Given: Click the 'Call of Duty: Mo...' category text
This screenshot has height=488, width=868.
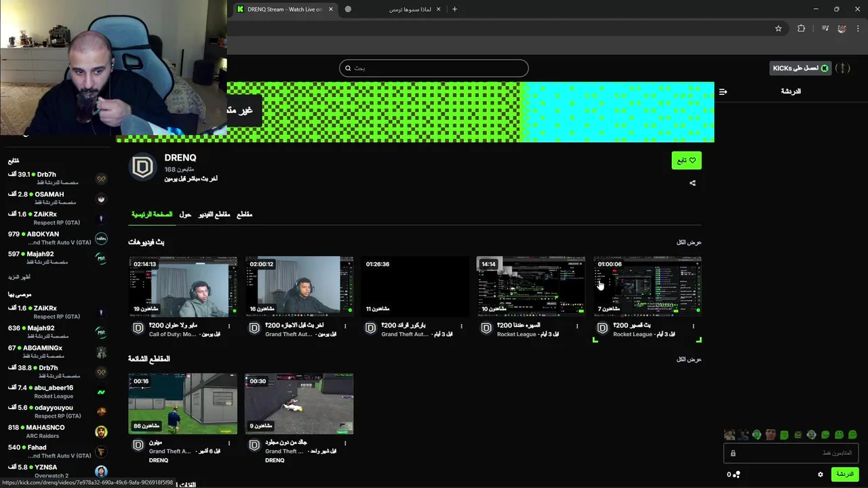Looking at the screenshot, I should pos(173,334).
